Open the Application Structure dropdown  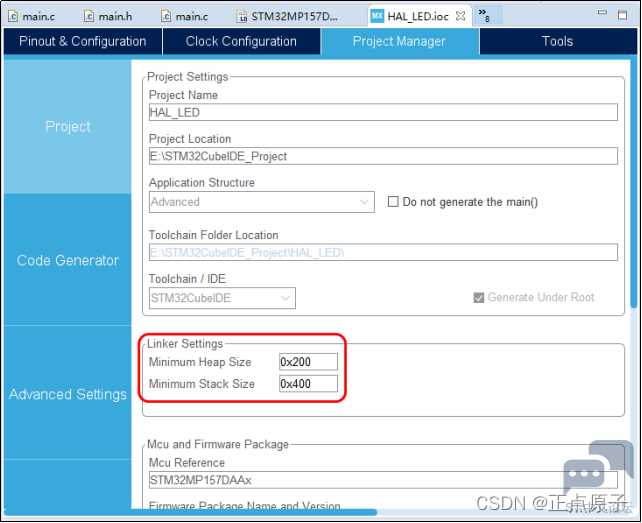[x=262, y=202]
